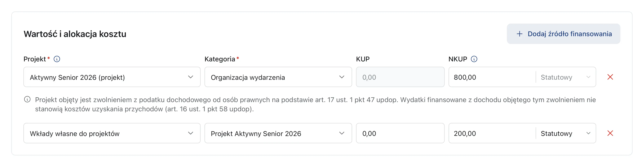The height and width of the screenshot is (168, 644).
Task: Remove the Aktywny Senior 2026 allocation row
Action: pos(610,77)
